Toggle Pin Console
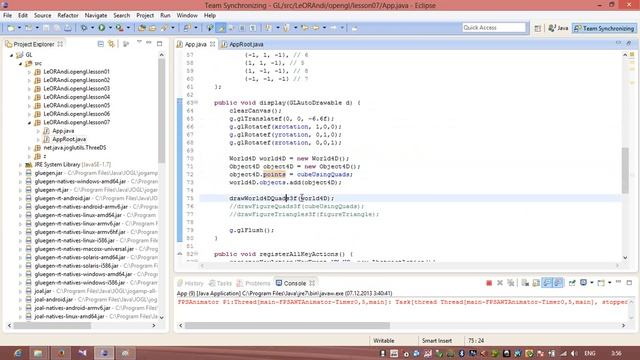 [572, 283]
